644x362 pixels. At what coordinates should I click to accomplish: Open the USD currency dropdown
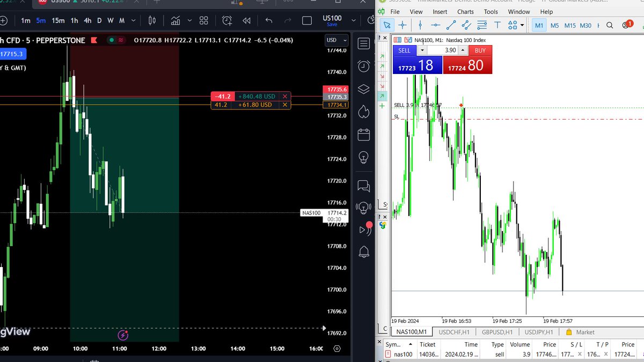point(337,40)
